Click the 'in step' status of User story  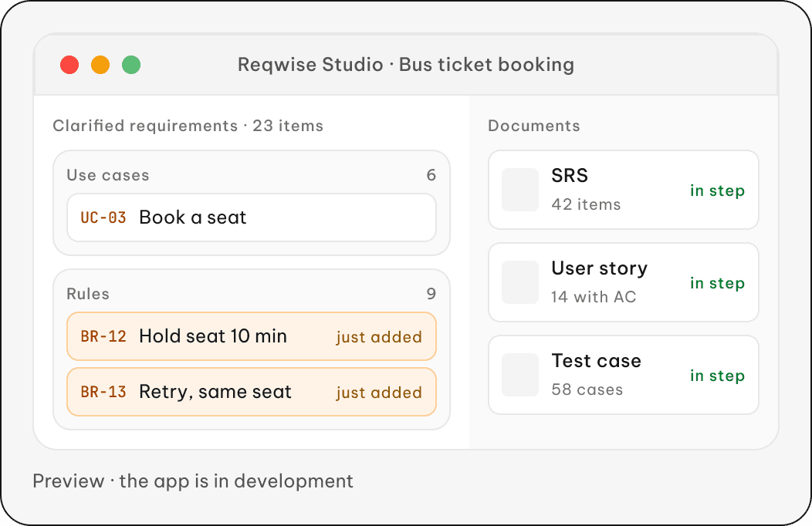(717, 283)
